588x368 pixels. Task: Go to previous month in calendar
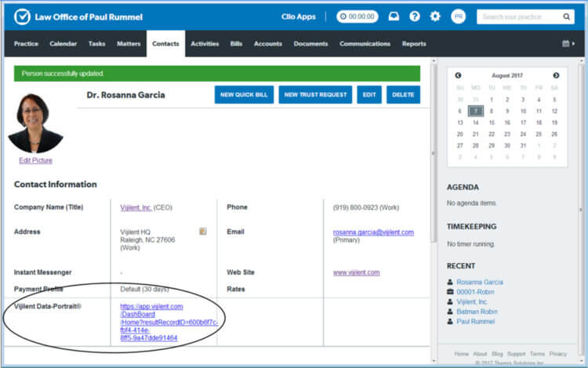(x=458, y=75)
